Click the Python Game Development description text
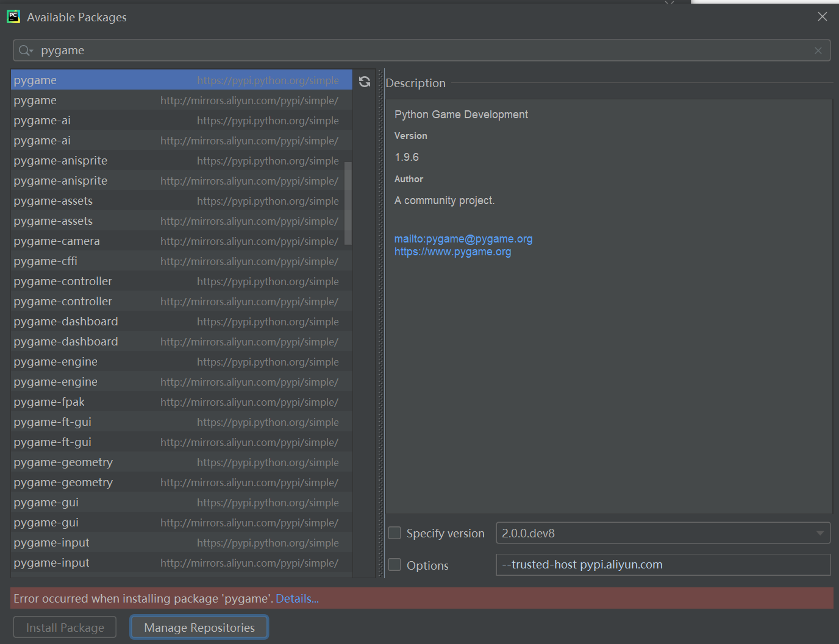 click(x=461, y=115)
